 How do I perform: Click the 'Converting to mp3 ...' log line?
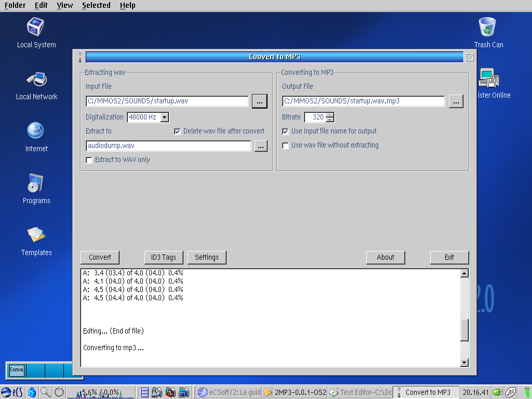coord(113,348)
